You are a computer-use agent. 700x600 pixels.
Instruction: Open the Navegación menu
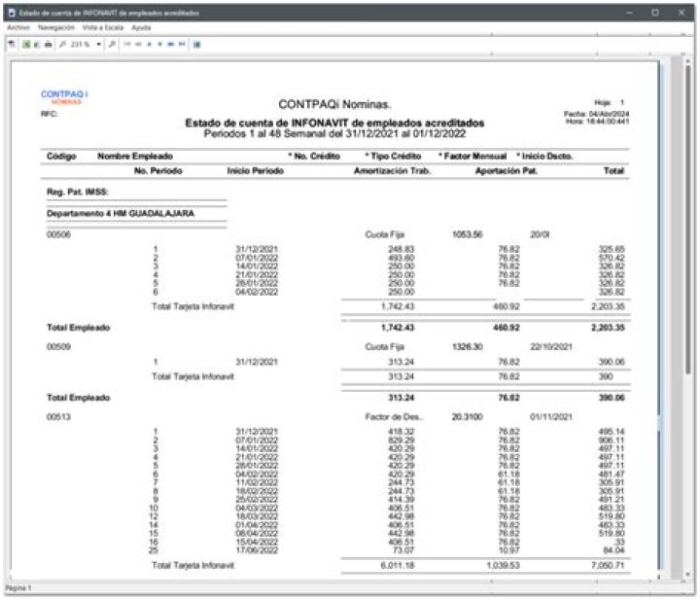coord(56,27)
